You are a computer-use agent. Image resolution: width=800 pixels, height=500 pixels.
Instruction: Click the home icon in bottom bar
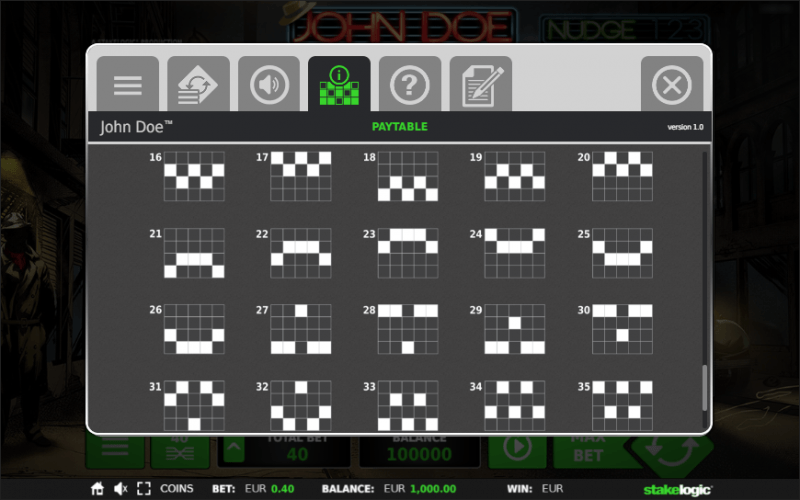pyautogui.click(x=97, y=489)
